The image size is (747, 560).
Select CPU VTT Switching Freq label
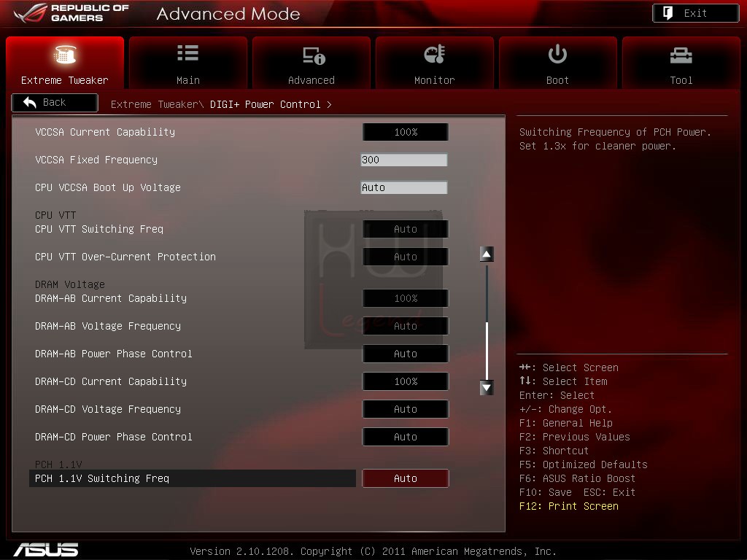click(x=99, y=229)
